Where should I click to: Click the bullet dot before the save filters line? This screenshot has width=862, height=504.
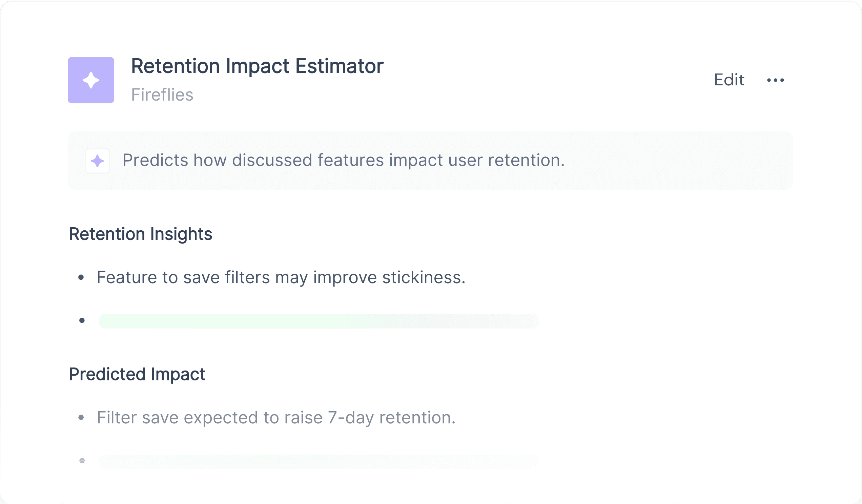pos(81,277)
